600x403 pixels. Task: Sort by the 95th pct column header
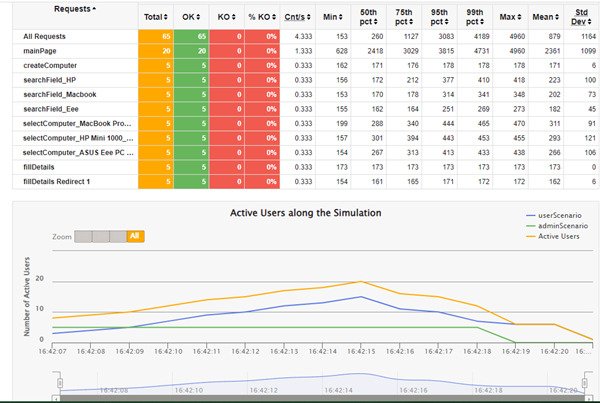(x=439, y=17)
